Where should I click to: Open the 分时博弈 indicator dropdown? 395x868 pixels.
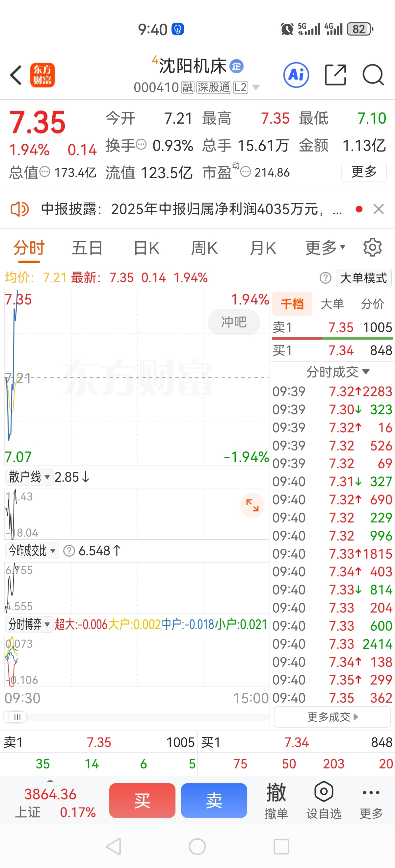(29, 624)
